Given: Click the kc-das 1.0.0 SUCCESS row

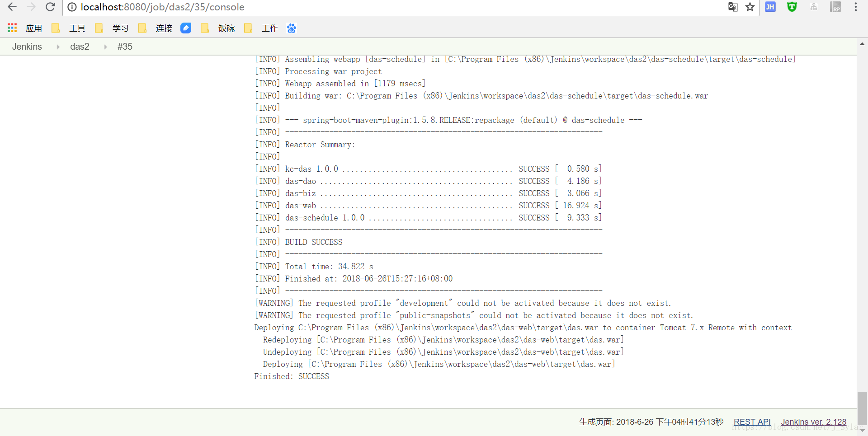Looking at the screenshot, I should (x=428, y=169).
